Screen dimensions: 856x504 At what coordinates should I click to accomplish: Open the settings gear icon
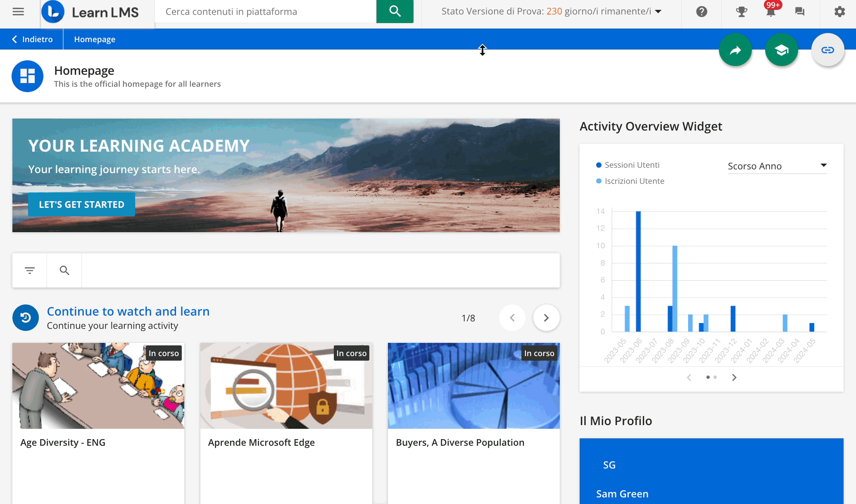[x=839, y=12]
